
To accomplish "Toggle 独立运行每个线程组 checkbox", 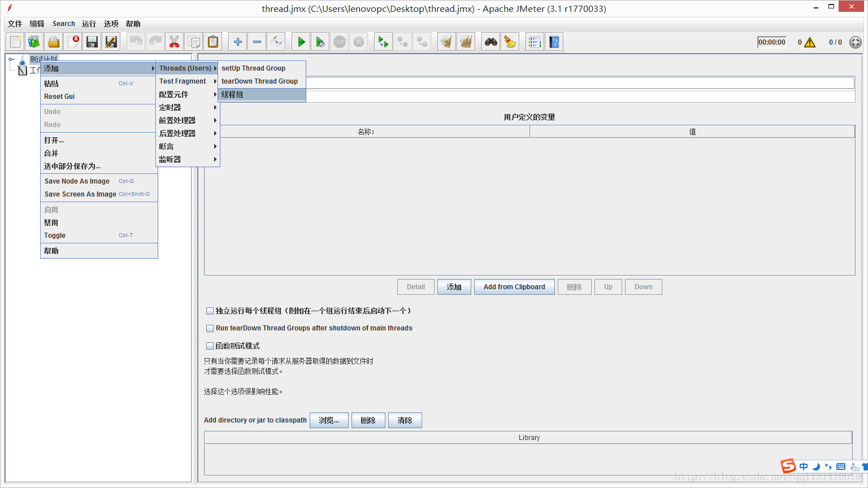I will (x=210, y=311).
